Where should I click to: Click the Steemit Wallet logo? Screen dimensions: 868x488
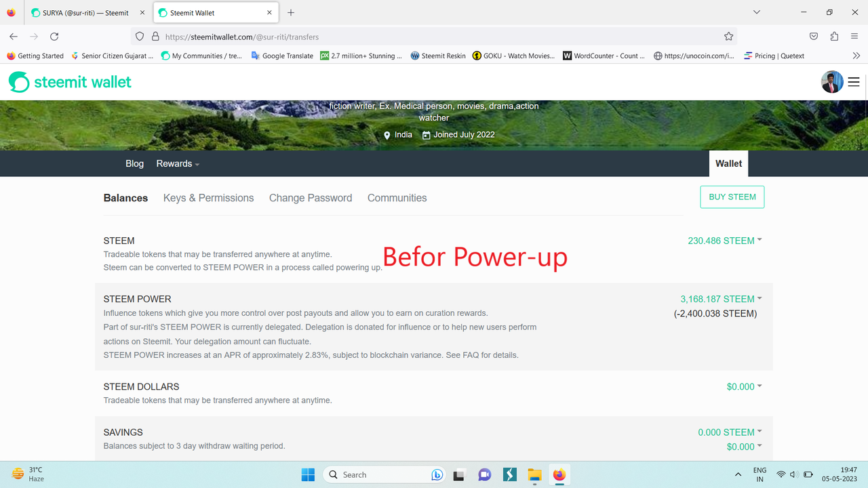pos(70,82)
